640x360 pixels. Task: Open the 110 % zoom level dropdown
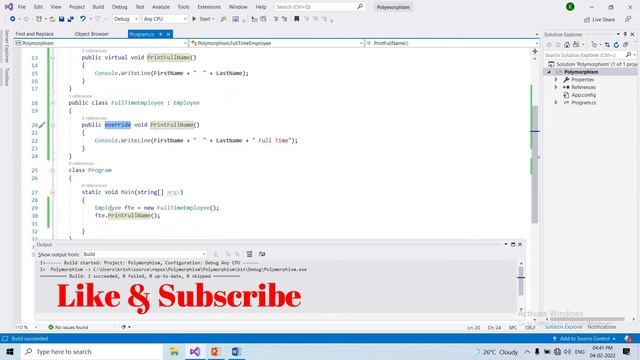[26, 327]
